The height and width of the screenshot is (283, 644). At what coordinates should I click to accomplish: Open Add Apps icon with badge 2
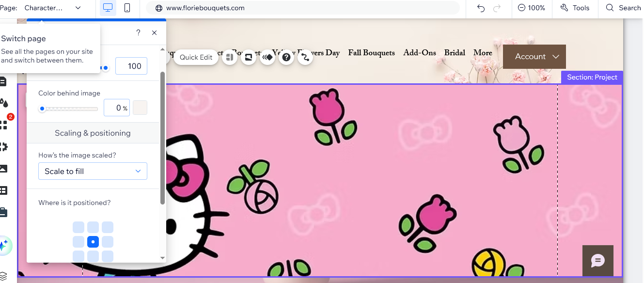tap(4, 124)
